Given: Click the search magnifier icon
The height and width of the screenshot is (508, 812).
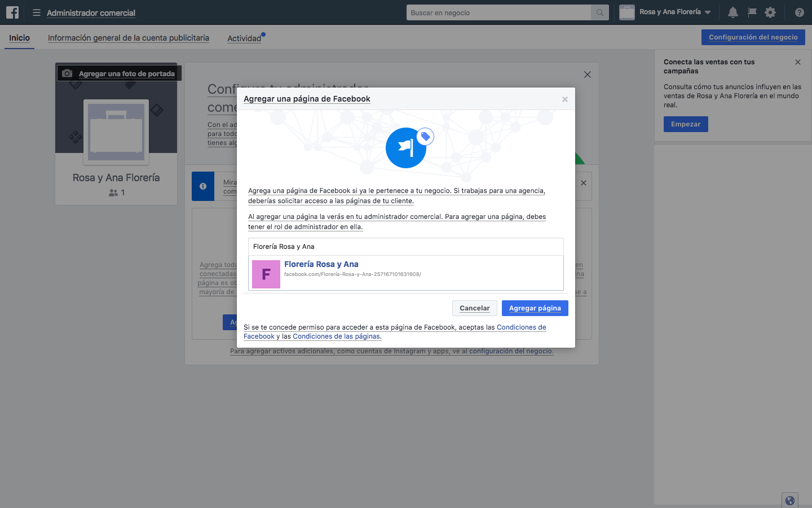Looking at the screenshot, I should point(600,12).
